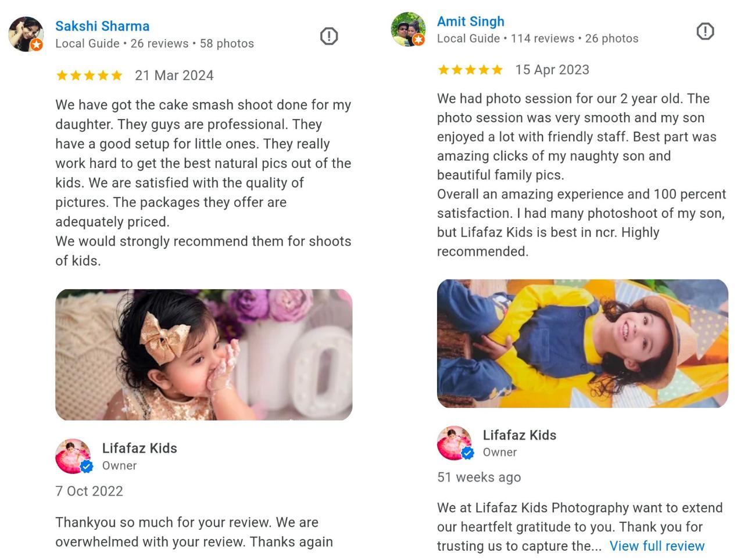The image size is (744, 560).
Task: Click the five-star rating on Sakshi's review
Action: 89,76
